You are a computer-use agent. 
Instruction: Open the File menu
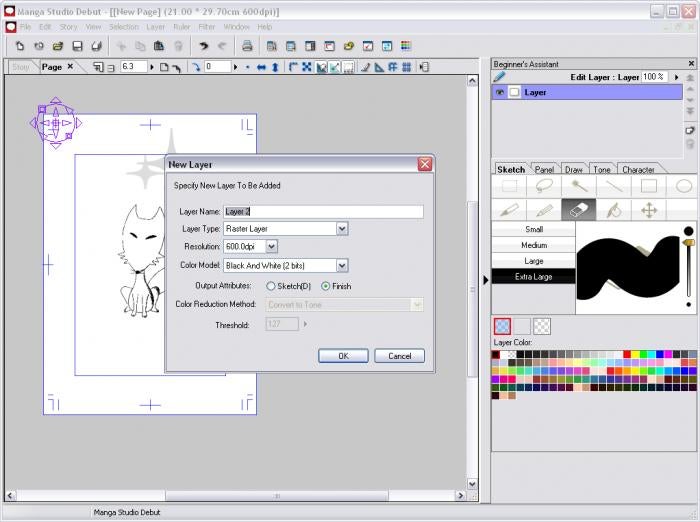click(25, 27)
